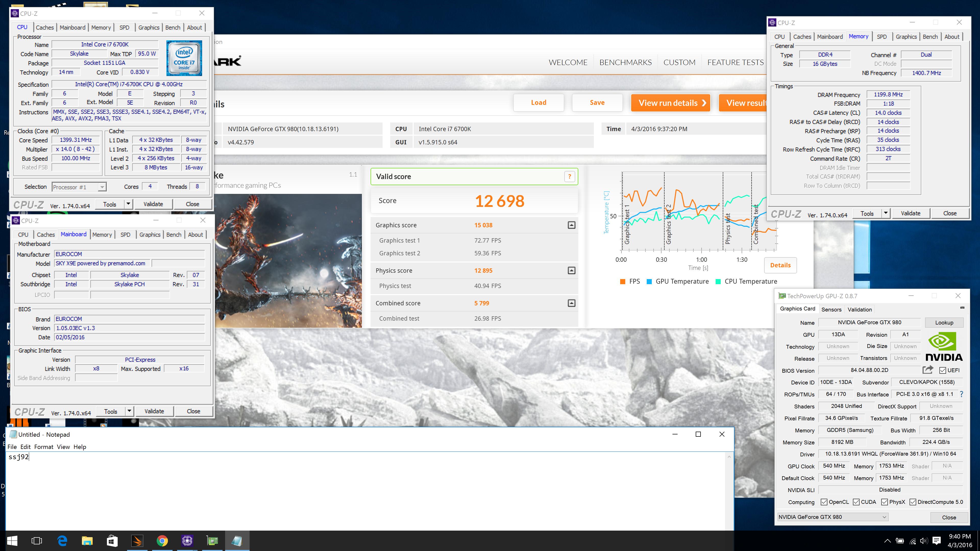Open Bench tab in top-left CPU-Z

(x=173, y=27)
